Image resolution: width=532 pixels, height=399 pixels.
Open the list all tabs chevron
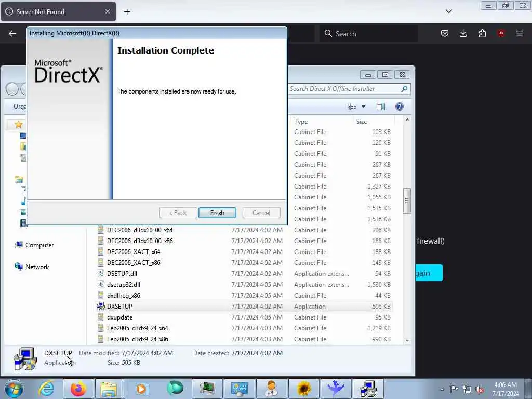click(x=448, y=11)
